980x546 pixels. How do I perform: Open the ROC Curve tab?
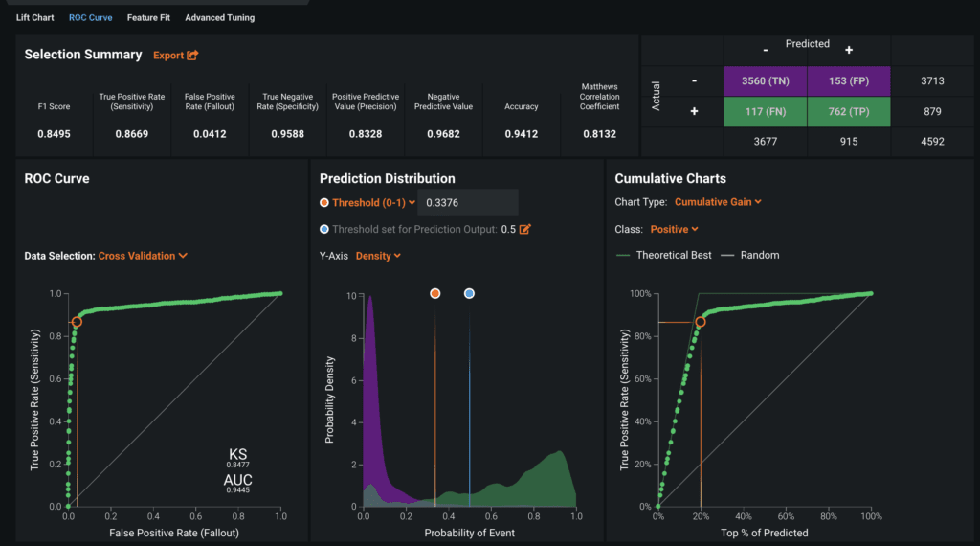[91, 17]
